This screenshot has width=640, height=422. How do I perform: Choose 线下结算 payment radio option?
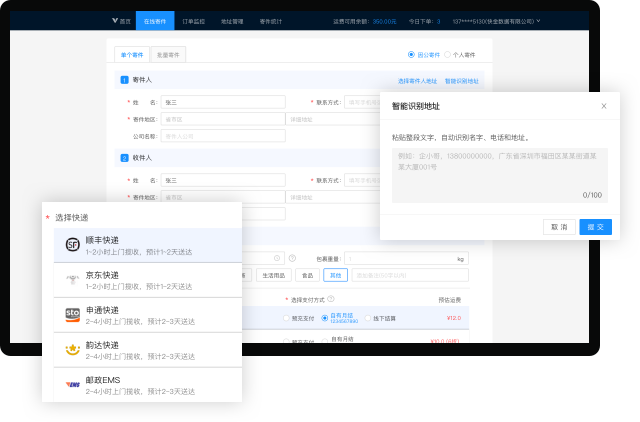pos(367,318)
